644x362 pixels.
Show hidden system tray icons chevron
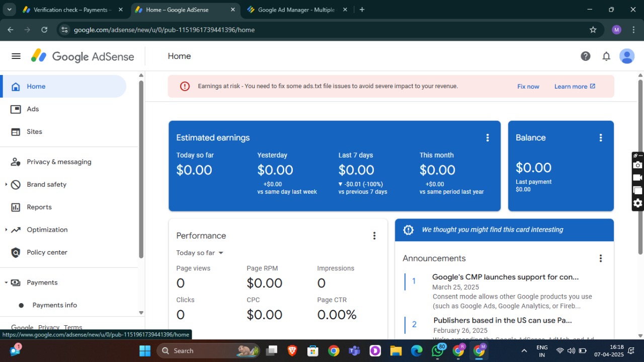pyautogui.click(x=524, y=350)
